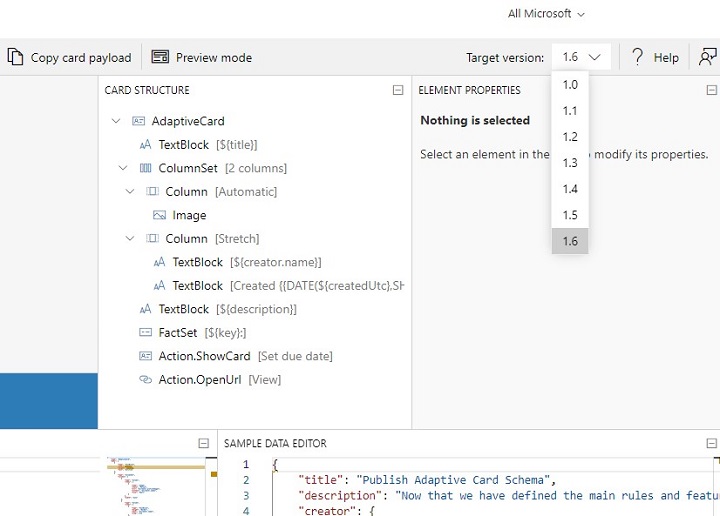Click the Help question mark icon
Viewport: 720px width, 516px height.
637,58
